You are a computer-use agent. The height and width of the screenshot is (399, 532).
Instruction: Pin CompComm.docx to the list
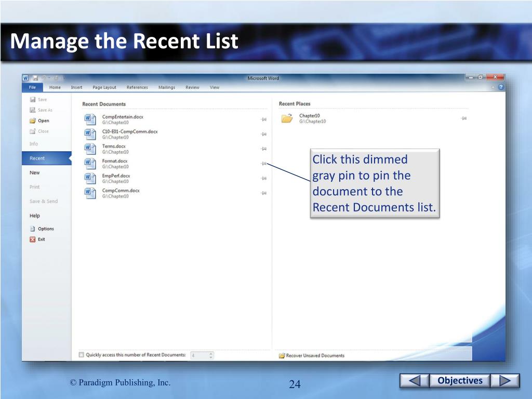[263, 193]
